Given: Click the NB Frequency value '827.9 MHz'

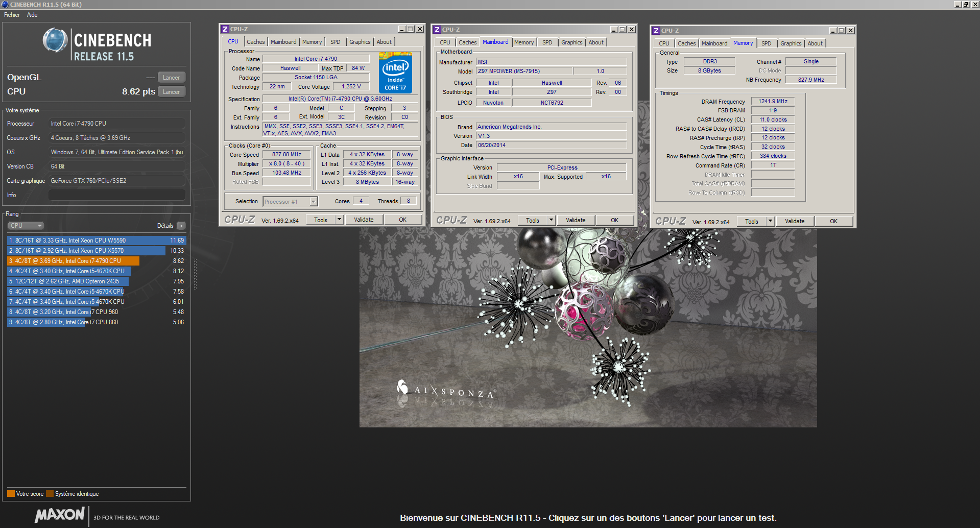Looking at the screenshot, I should [x=811, y=80].
